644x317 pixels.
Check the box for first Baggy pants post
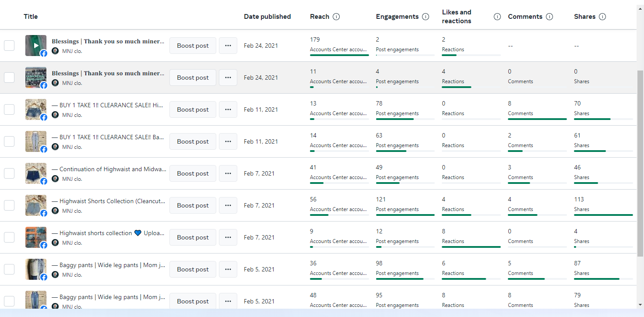[x=9, y=269]
